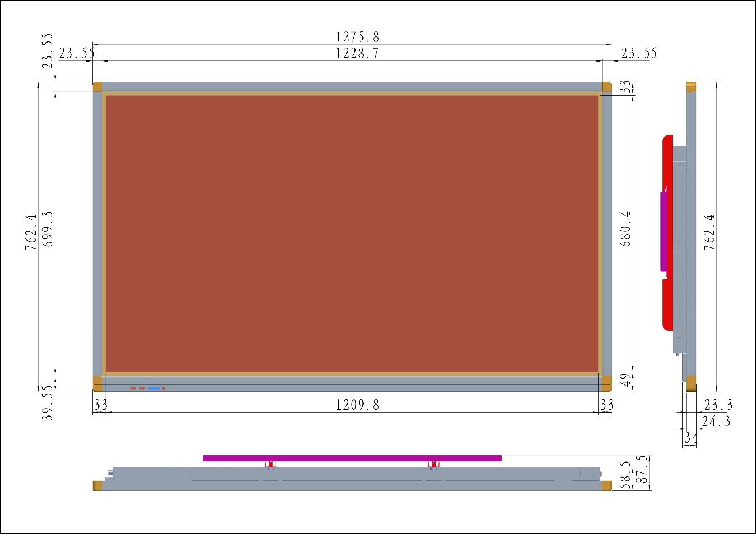
Task: Click the blue indicator on the bottom bezel
Action: 154,388
